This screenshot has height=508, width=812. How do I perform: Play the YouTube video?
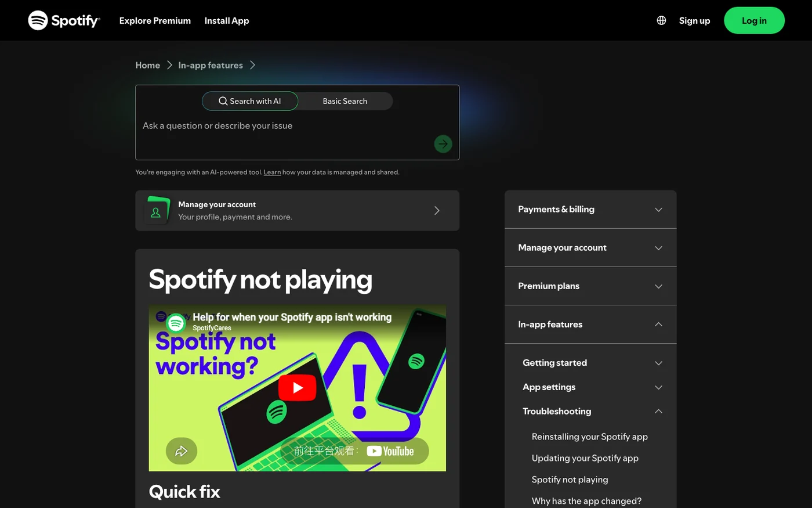297,387
